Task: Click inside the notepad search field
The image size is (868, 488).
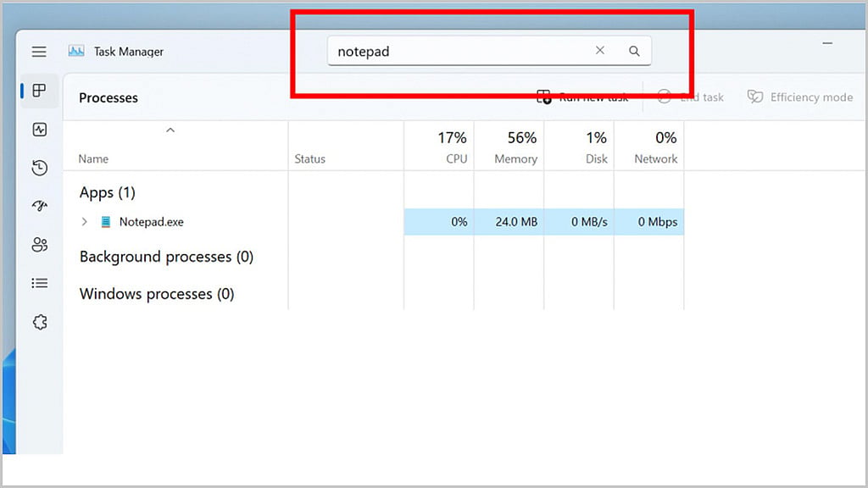Action: coord(459,51)
